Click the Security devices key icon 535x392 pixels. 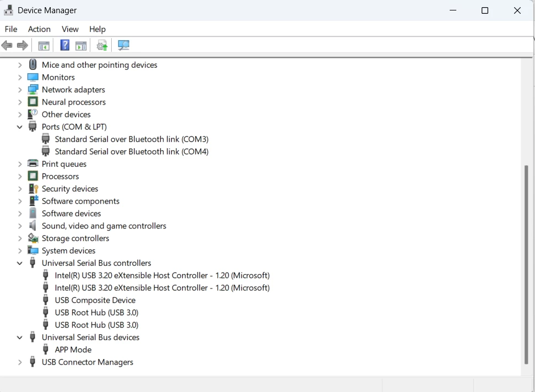(33, 188)
